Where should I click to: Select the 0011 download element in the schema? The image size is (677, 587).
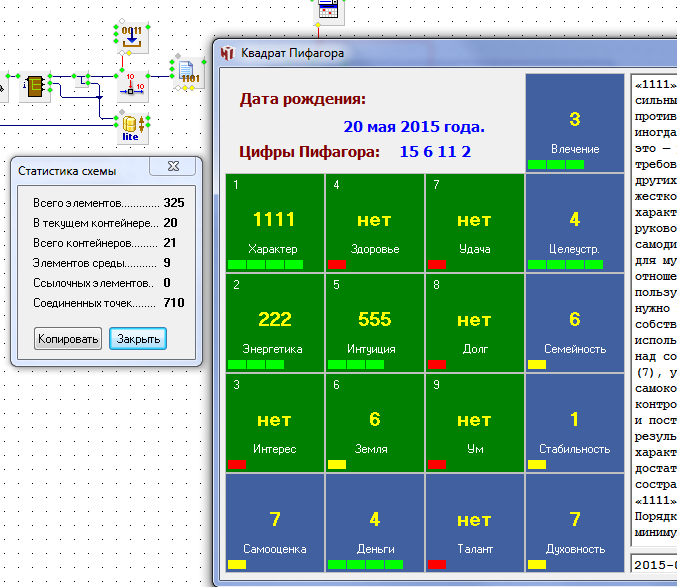(x=131, y=37)
